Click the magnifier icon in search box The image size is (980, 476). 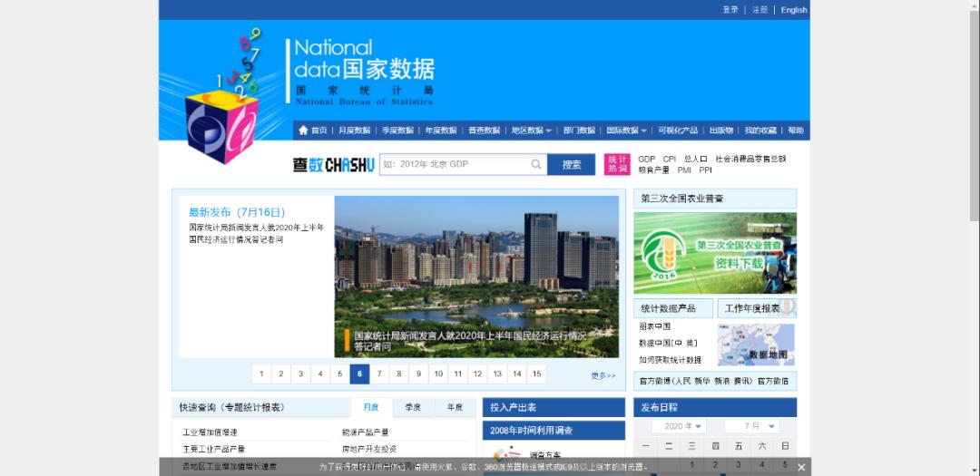pos(536,164)
